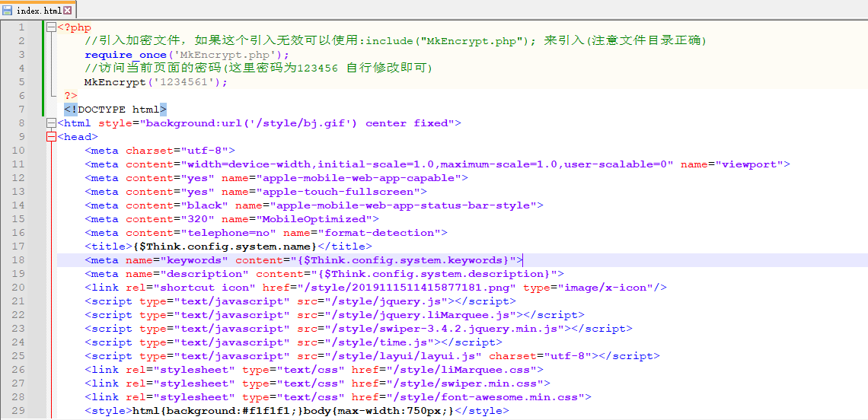The width and height of the screenshot is (868, 420).
Task: Click the highlighted <!DOCTYPE html> text
Action: coord(115,110)
